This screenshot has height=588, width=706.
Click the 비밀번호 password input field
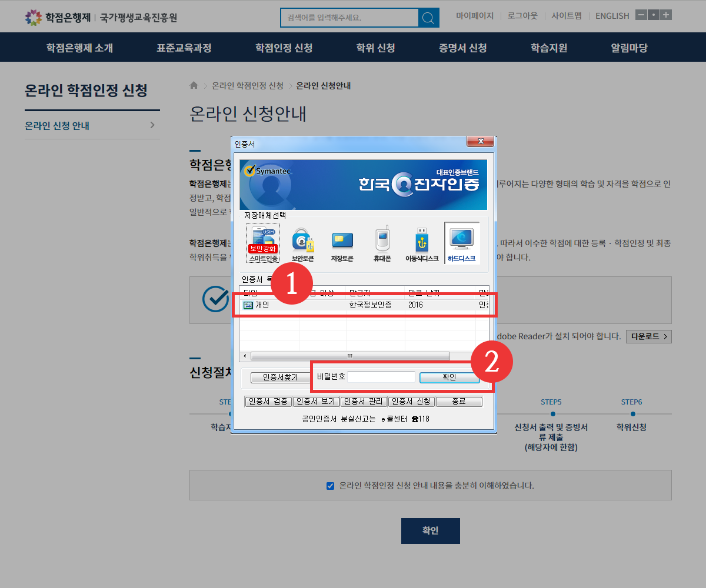point(381,377)
